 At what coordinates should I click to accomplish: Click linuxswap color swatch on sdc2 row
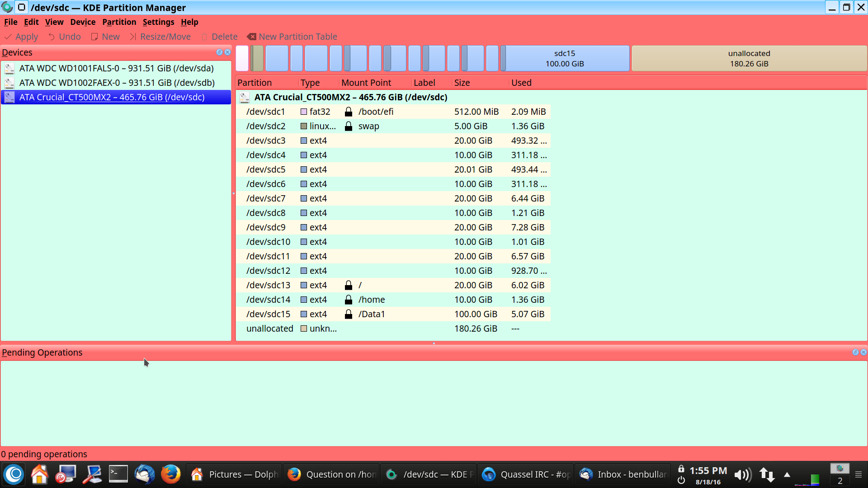click(304, 126)
